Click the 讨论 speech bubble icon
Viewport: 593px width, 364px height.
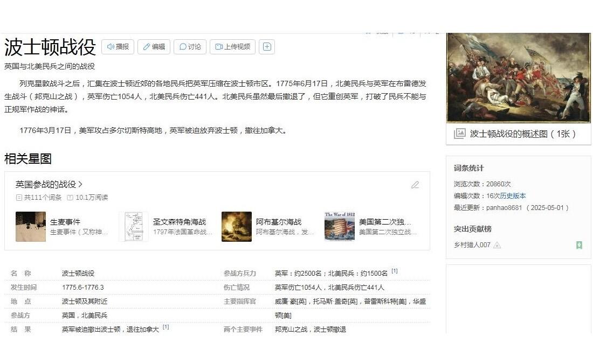coord(182,46)
